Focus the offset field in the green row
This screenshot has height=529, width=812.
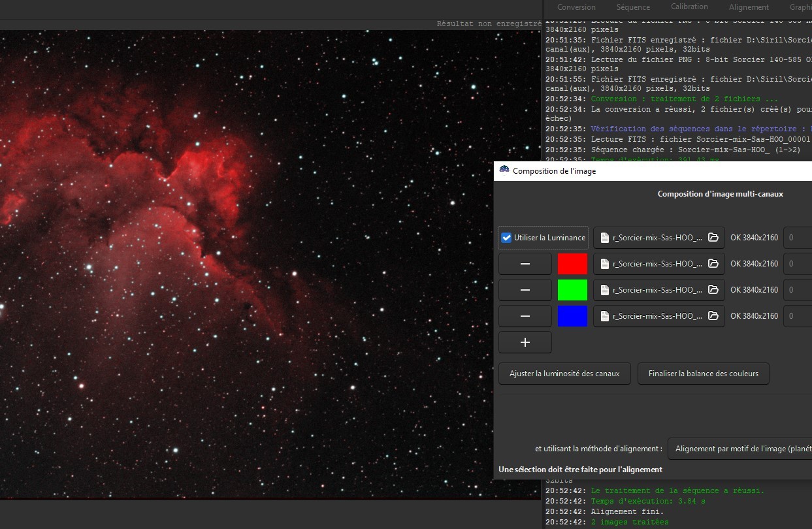pyautogui.click(x=798, y=290)
